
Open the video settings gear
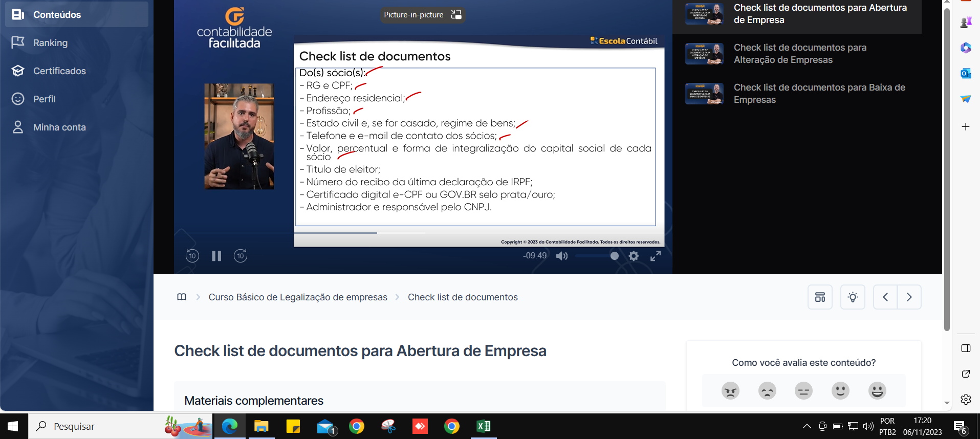point(634,256)
